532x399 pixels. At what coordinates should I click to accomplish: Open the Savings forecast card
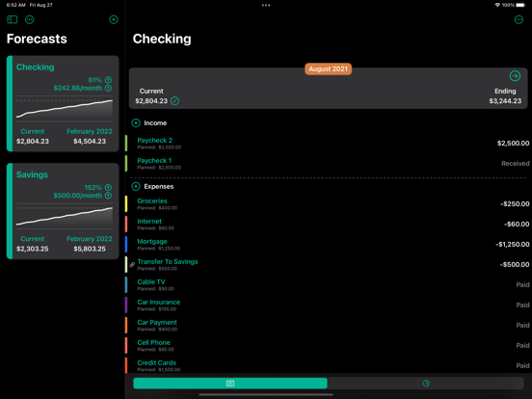(63, 211)
